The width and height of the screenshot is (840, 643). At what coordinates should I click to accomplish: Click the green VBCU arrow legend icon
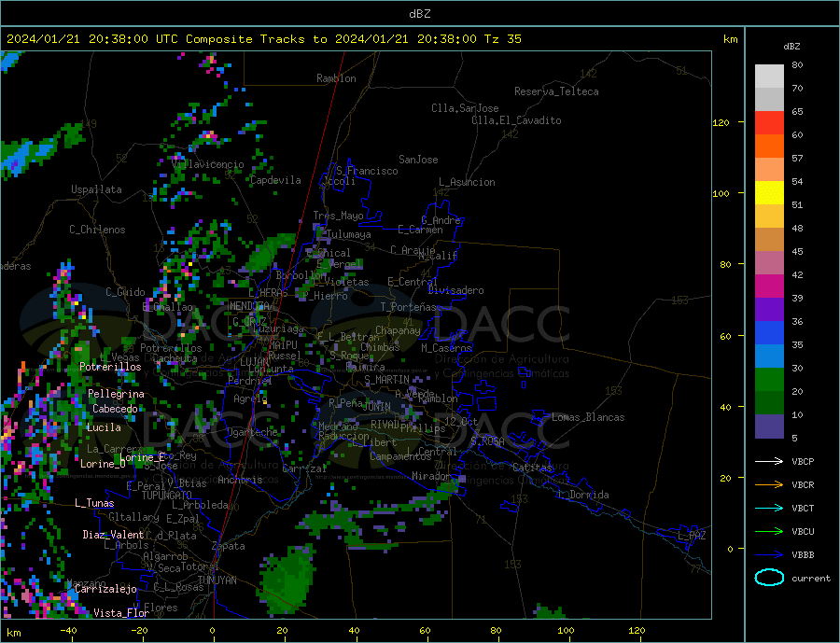point(769,532)
